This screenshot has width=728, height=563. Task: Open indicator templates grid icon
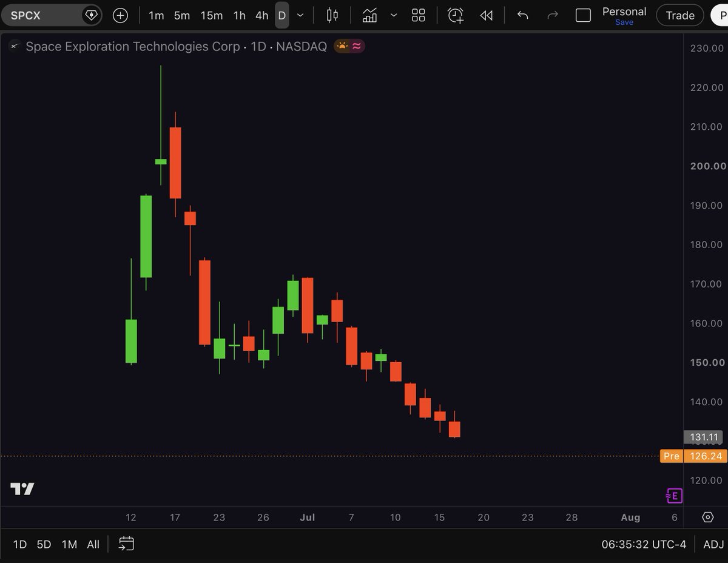[419, 15]
